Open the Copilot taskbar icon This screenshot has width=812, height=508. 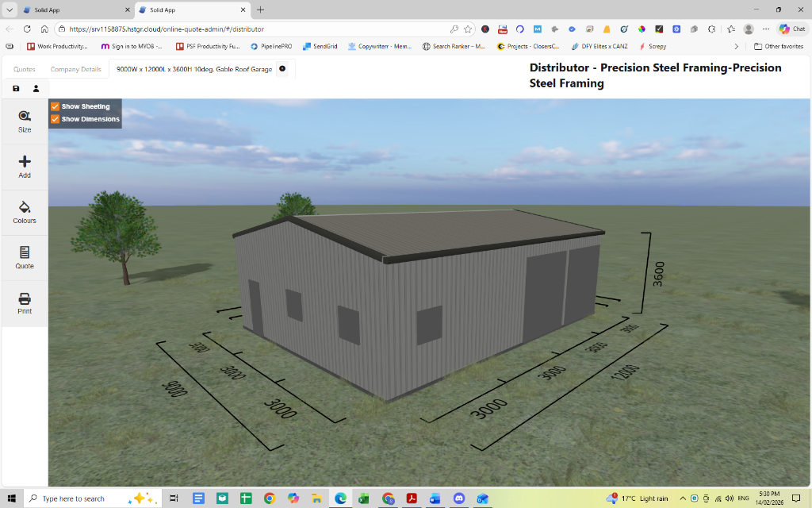293,498
